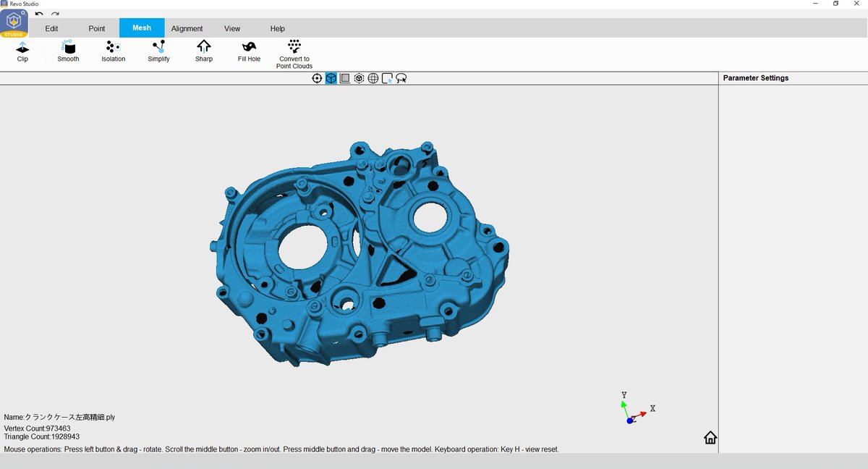Activate the Fill Hole tool
868x469 pixels.
coord(249,51)
